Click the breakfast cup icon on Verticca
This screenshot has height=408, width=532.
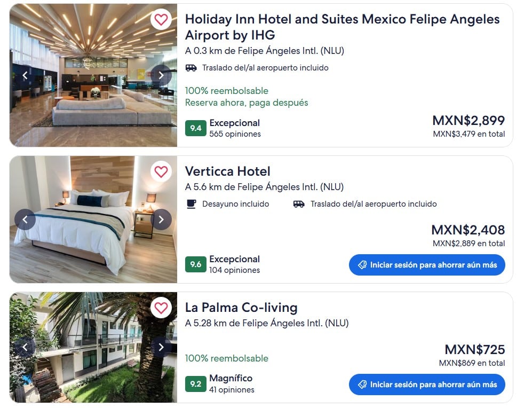191,204
